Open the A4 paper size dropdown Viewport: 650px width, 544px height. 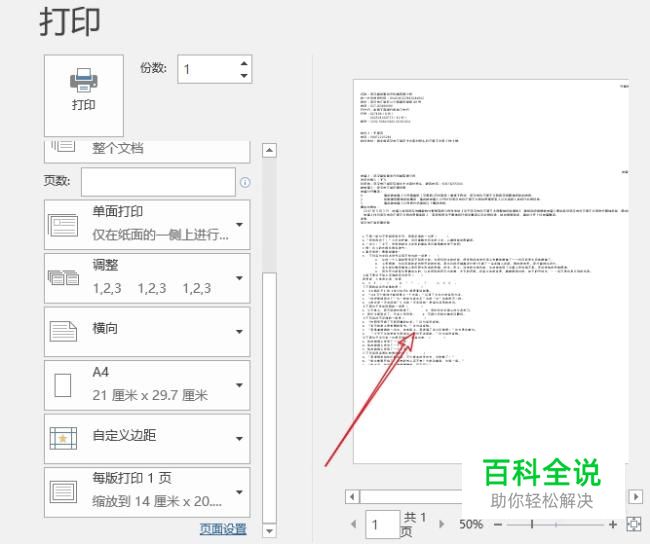pyautogui.click(x=147, y=385)
